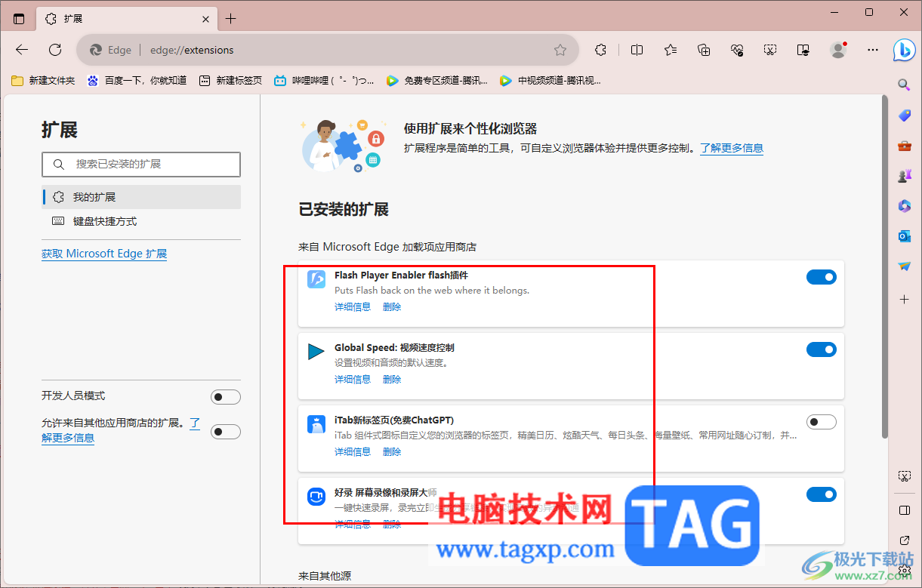The height and width of the screenshot is (588, 922).
Task: Enable iTab新标签页 extension toggle
Action: [x=822, y=422]
